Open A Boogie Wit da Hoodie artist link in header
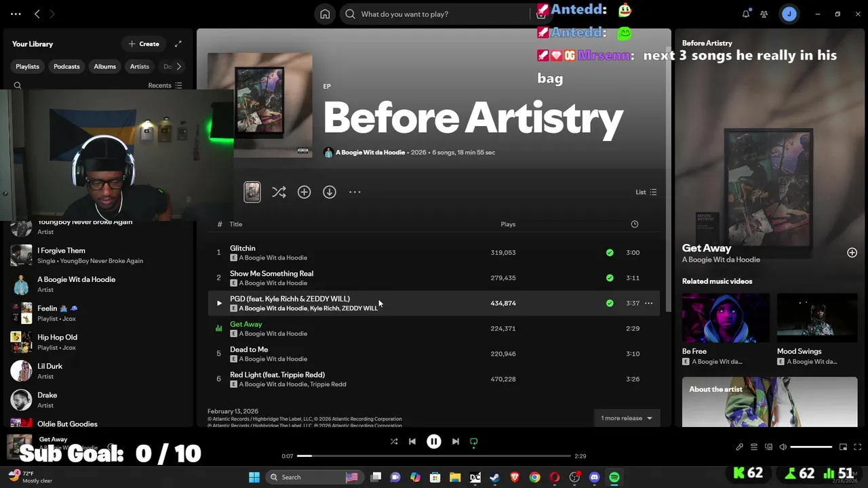868x488 pixels. click(x=370, y=152)
